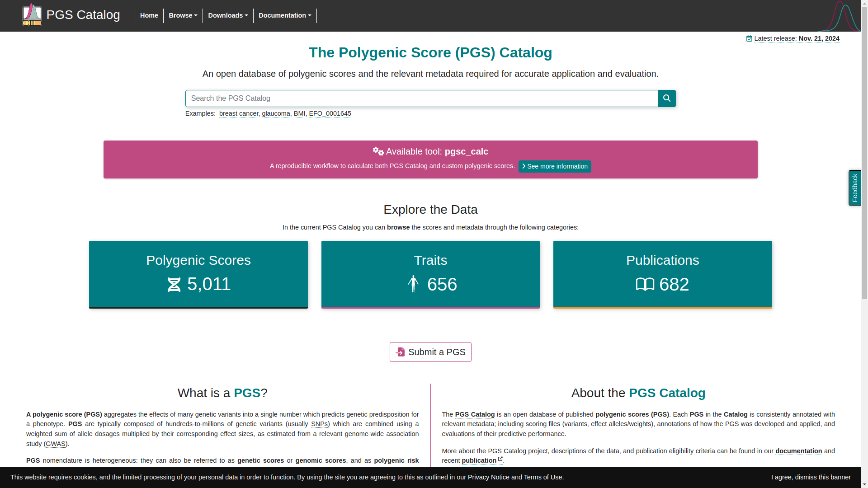The width and height of the screenshot is (868, 488).
Task: Click the Submit a PGS button
Action: click(430, 352)
